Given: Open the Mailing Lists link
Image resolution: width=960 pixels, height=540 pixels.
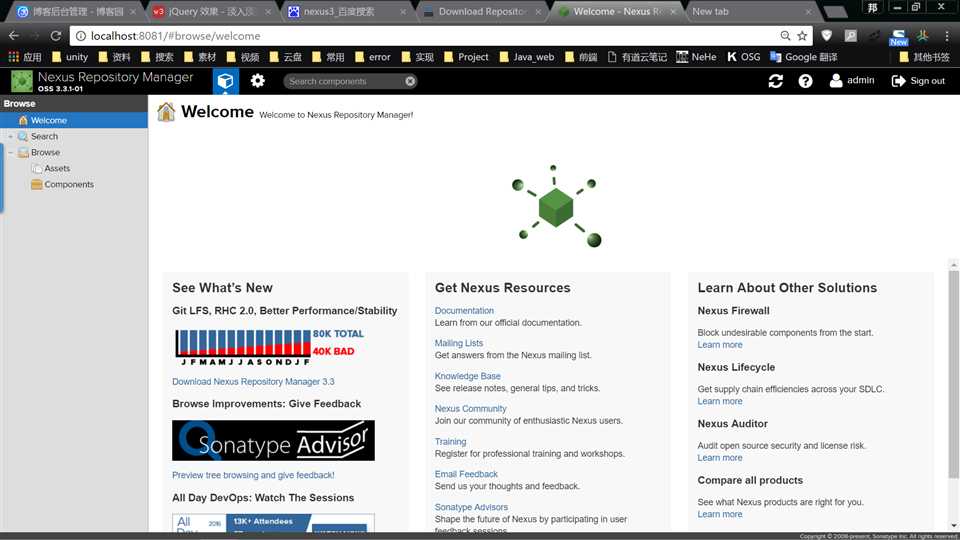Looking at the screenshot, I should tap(459, 343).
